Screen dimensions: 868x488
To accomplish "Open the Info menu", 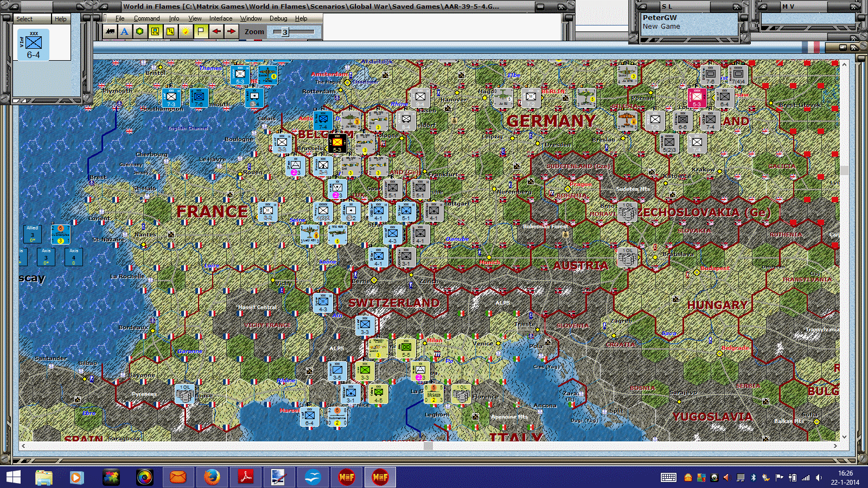I will click(x=174, y=18).
